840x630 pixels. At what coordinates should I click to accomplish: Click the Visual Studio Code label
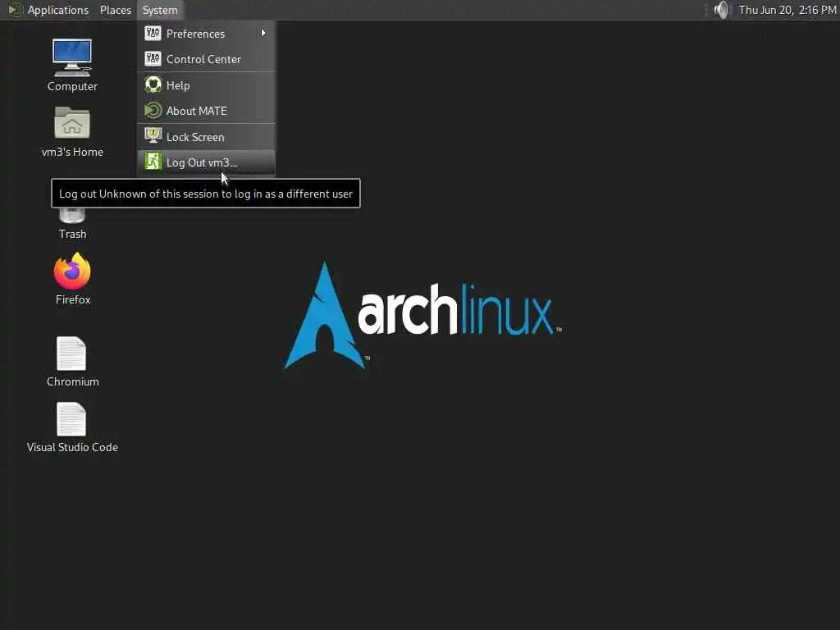[72, 447]
